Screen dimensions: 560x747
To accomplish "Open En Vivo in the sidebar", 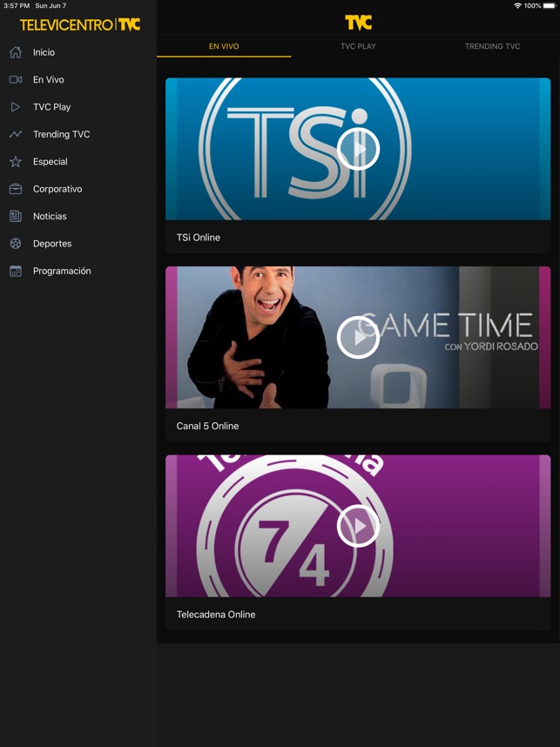I will tap(78, 79).
